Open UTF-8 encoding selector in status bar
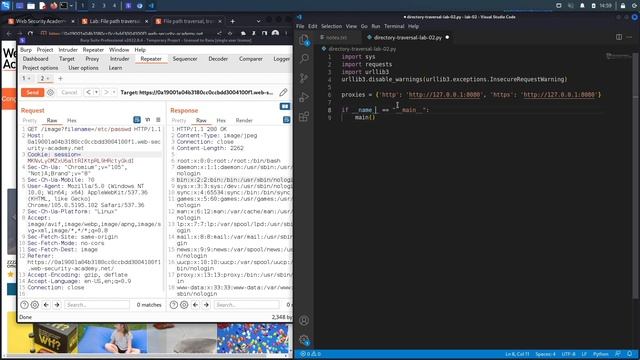Image resolution: width=640 pixels, height=360 pixels. click(568, 354)
